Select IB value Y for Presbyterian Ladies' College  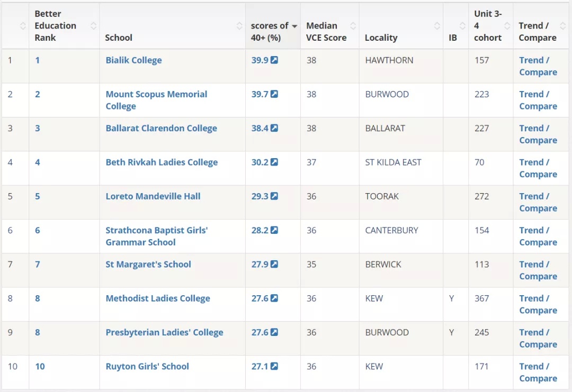452,332
